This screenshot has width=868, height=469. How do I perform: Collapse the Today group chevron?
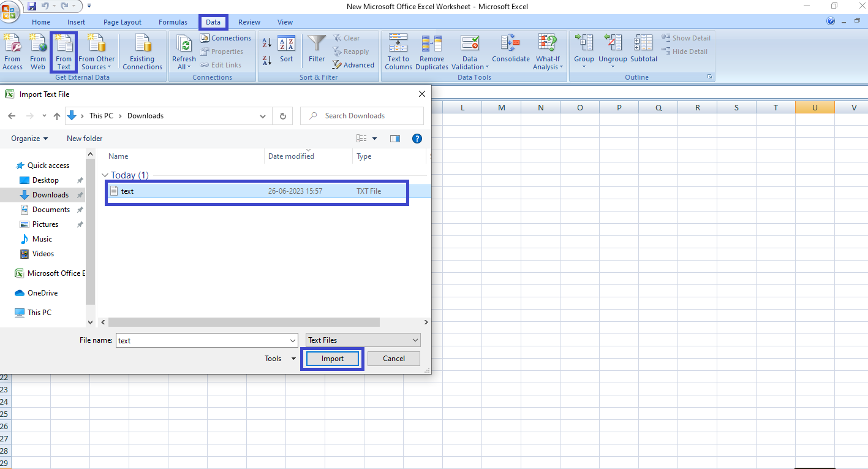pos(105,175)
